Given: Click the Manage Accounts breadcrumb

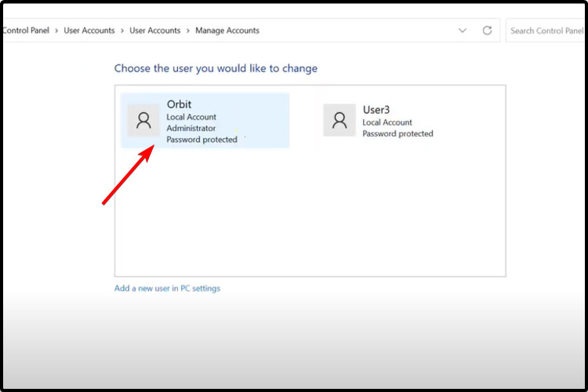Looking at the screenshot, I should (x=227, y=31).
